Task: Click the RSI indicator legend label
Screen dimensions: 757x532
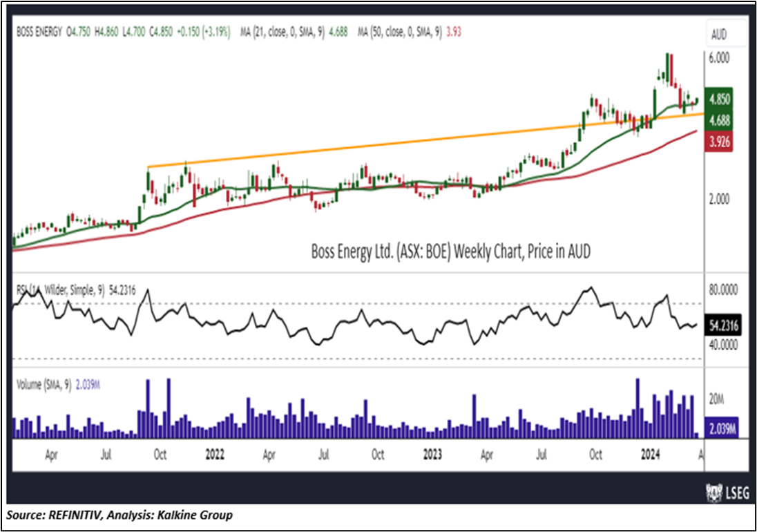Action: (x=60, y=290)
